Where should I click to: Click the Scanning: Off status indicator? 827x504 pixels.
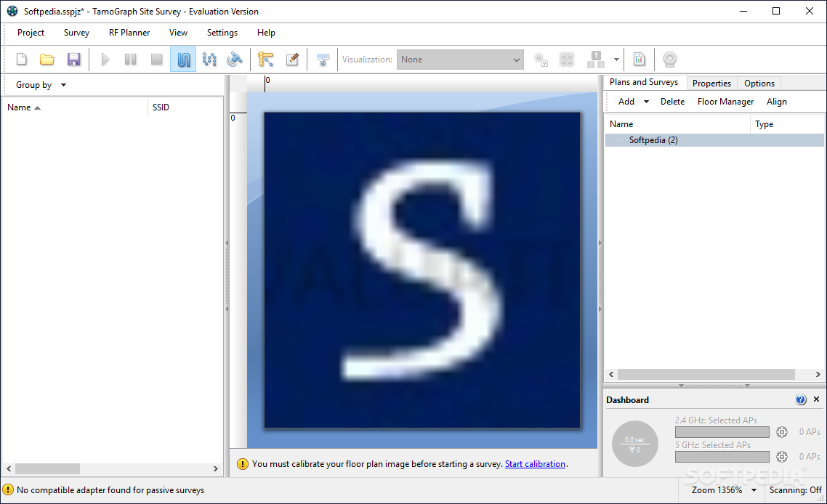[795, 490]
